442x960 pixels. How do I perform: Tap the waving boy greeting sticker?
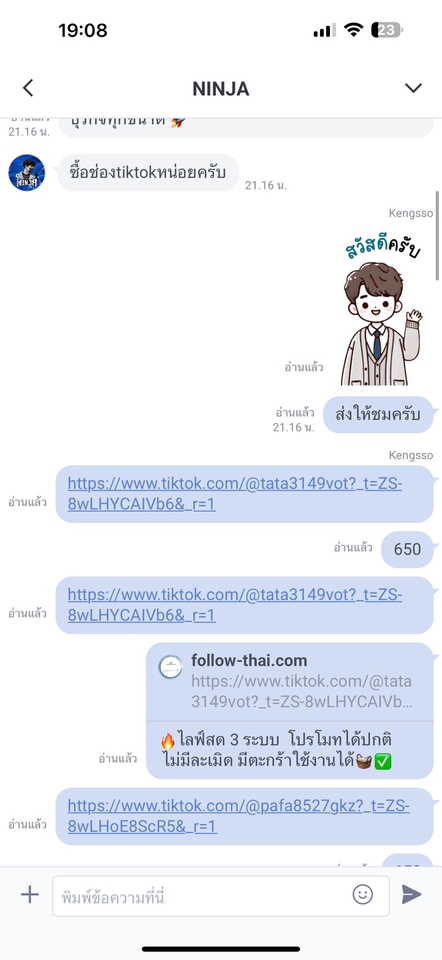pos(381,313)
